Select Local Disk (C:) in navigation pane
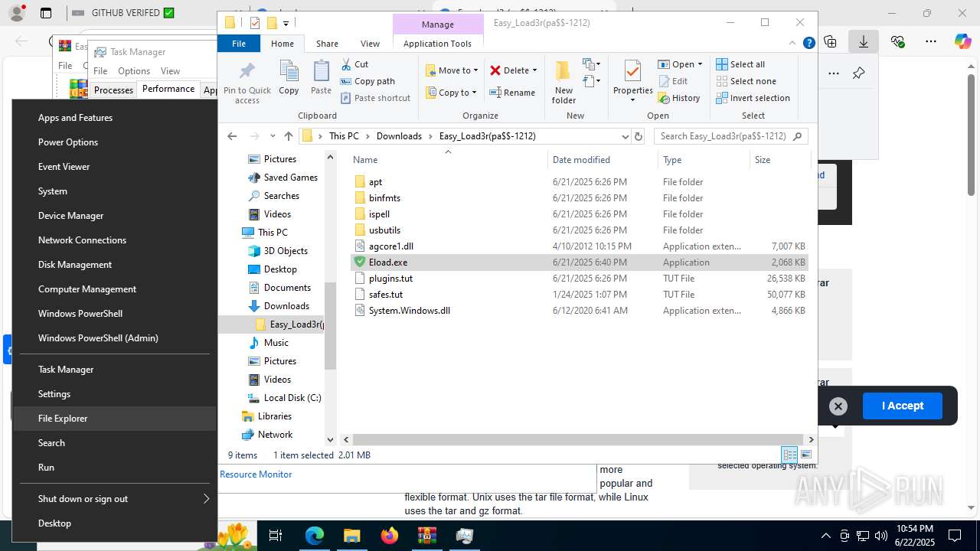 (x=283, y=398)
